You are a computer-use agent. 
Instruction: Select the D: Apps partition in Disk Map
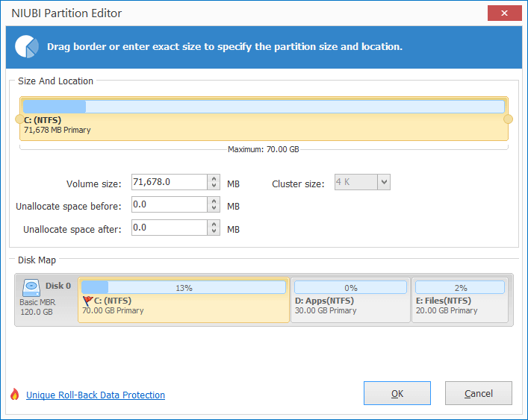click(x=350, y=300)
